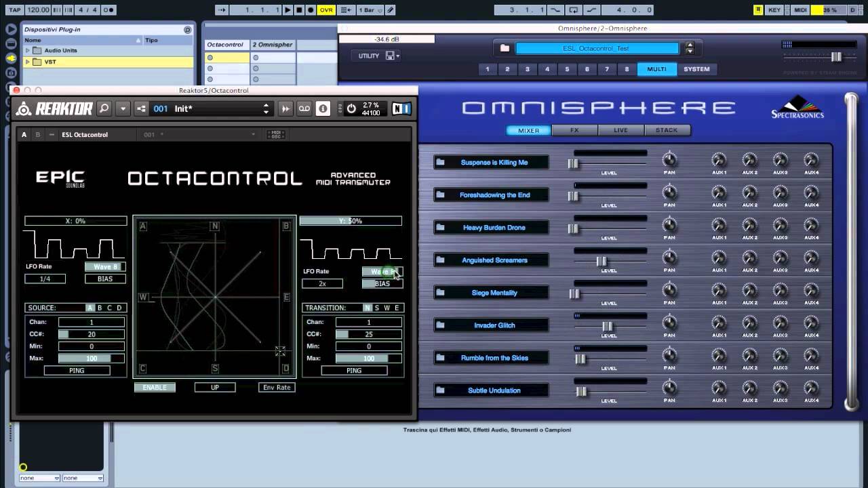Switch to Omnisphere MULTI page
Image resolution: width=868 pixels, height=488 pixels.
click(x=656, y=69)
